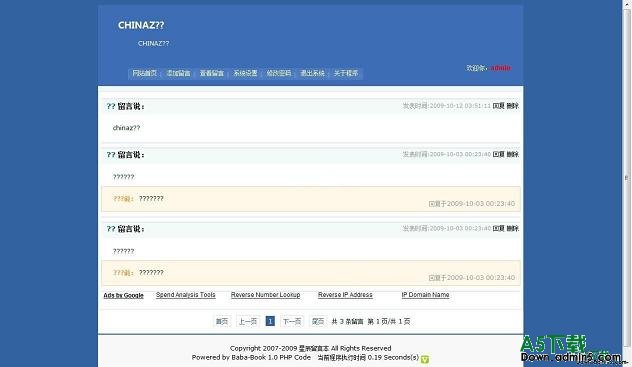Screen dimensions: 632x367
Task: Go to first page via 首页 pager button
Action: pyautogui.click(x=222, y=321)
